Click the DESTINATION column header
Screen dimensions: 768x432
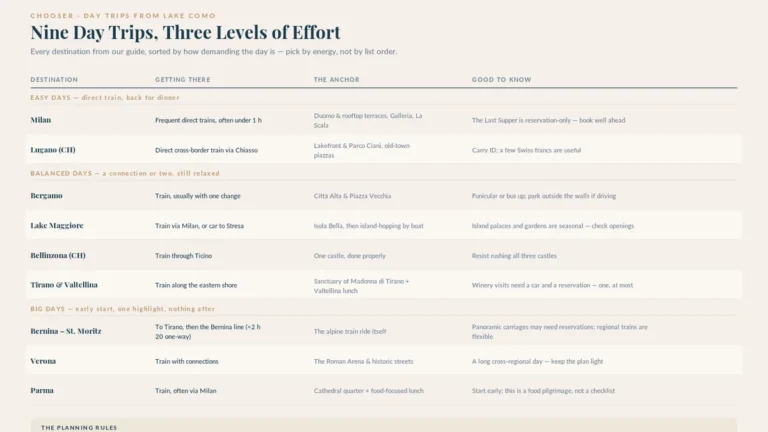[x=54, y=79]
